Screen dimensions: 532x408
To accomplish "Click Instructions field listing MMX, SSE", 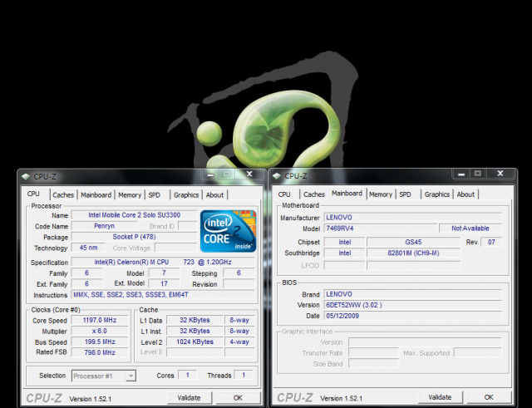I will click(x=163, y=294).
